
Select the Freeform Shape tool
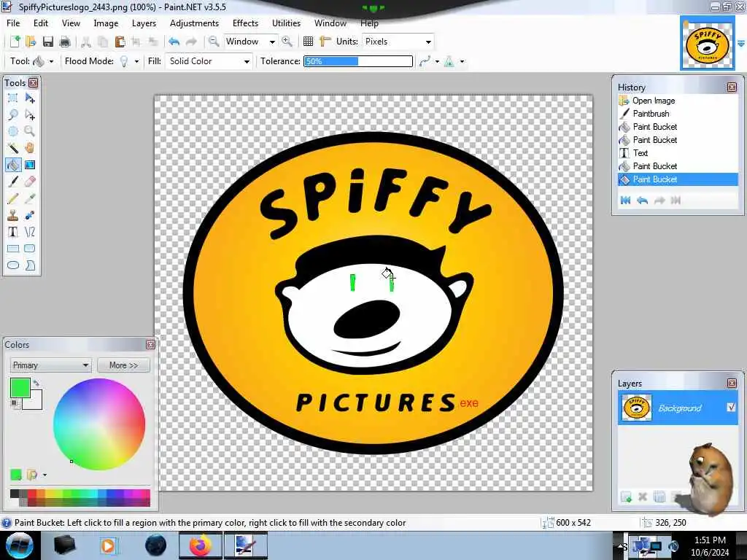29,265
